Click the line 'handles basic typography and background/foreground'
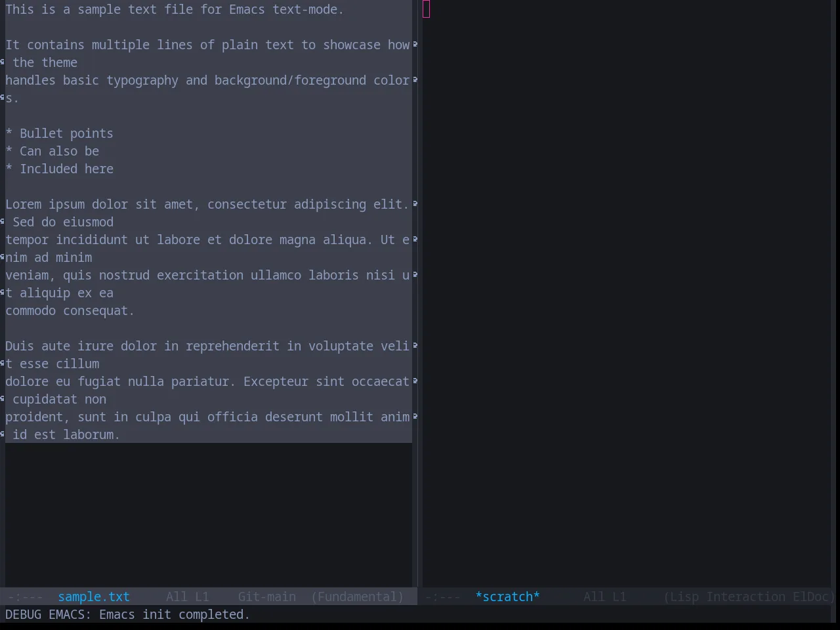The height and width of the screenshot is (630, 840). [x=207, y=80]
